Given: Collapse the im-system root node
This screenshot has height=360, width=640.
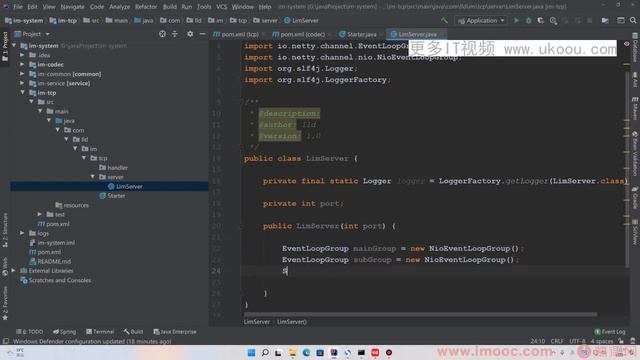Looking at the screenshot, I should tap(14, 46).
